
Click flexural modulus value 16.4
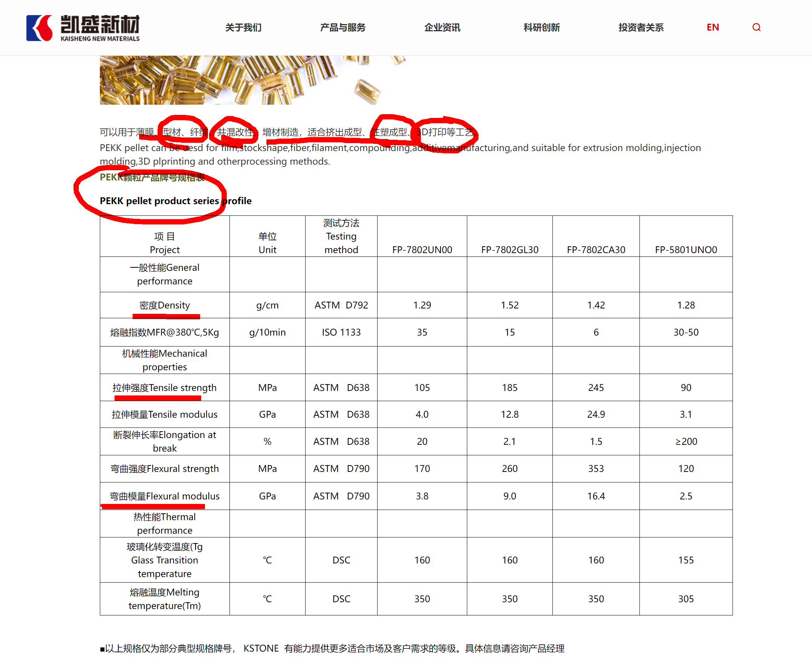tap(596, 496)
